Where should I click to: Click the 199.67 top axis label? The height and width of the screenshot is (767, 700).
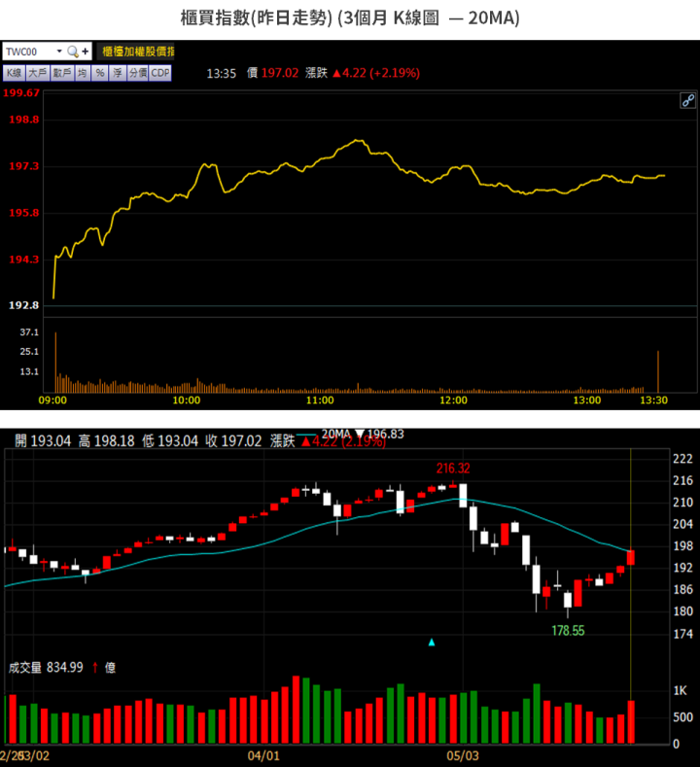[21, 93]
